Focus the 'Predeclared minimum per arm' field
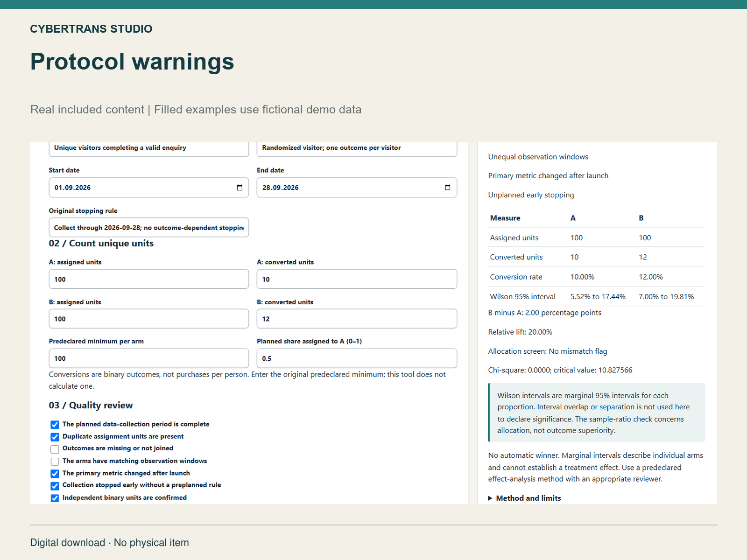Image resolution: width=747 pixels, height=560 pixels. pyautogui.click(x=149, y=358)
